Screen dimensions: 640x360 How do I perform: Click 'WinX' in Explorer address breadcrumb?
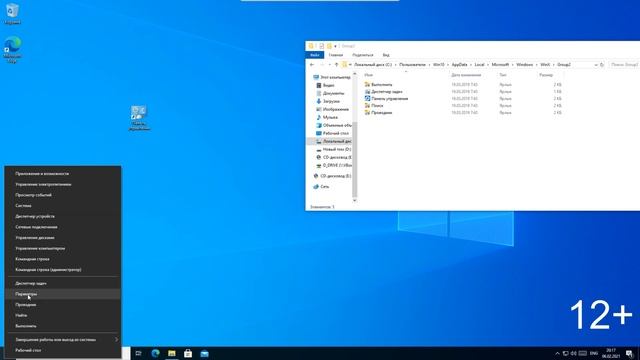tap(545, 65)
